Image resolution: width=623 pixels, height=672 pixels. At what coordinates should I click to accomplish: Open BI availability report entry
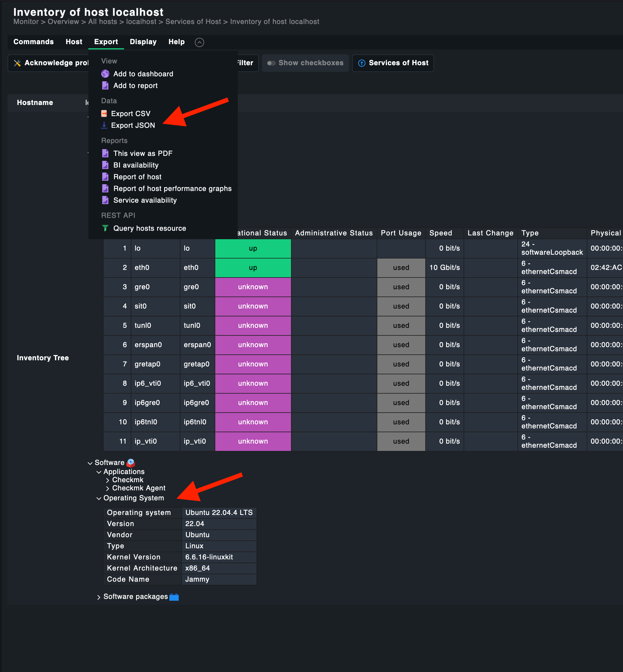135,165
